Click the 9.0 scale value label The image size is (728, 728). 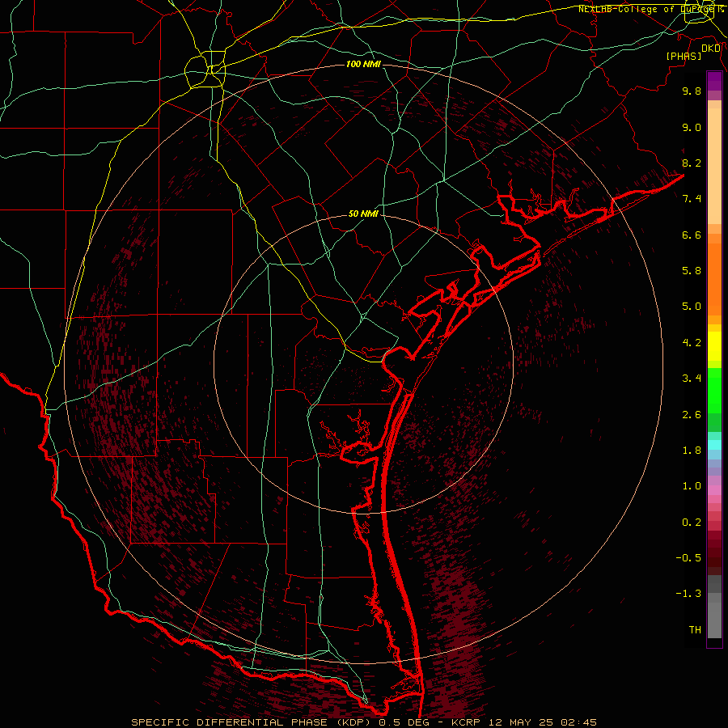tap(692, 127)
